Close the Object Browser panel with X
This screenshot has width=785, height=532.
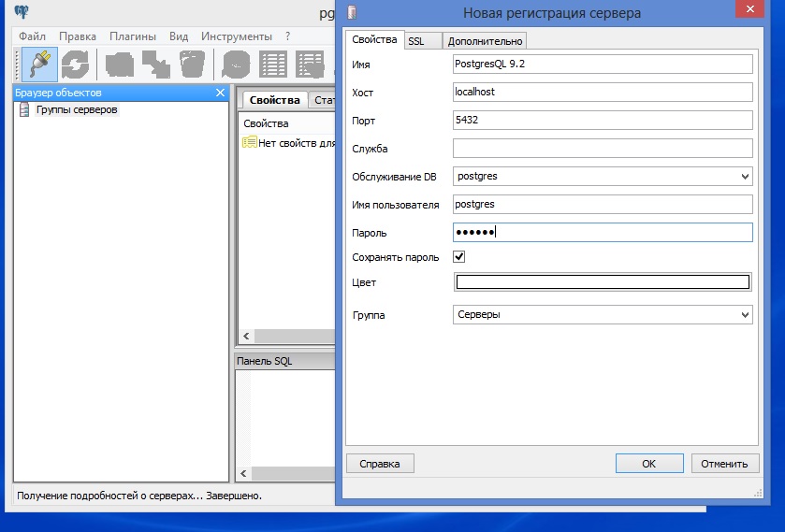point(221,93)
